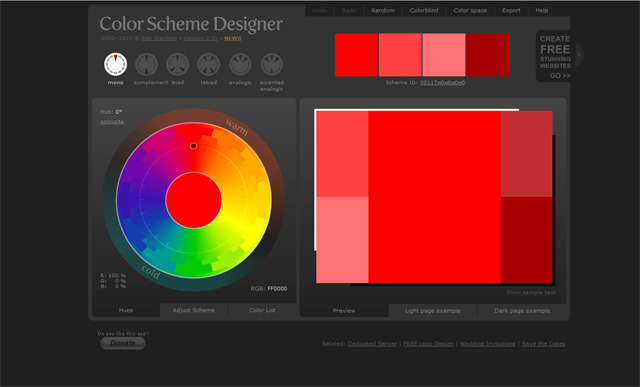Open the Colorblind menu

tap(424, 11)
